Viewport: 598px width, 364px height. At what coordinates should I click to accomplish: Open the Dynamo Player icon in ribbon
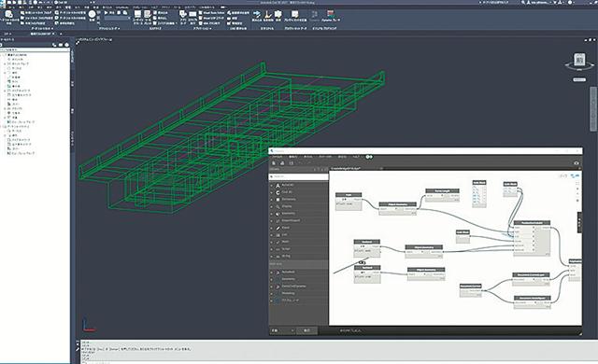[330, 16]
